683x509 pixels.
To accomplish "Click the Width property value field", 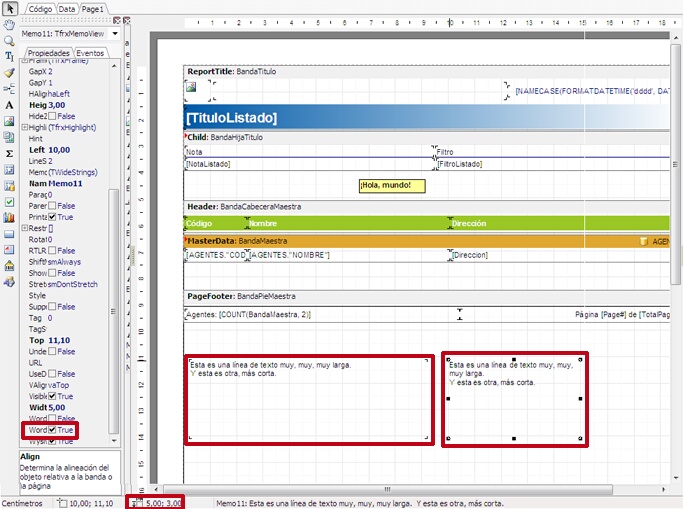I will click(58, 408).
